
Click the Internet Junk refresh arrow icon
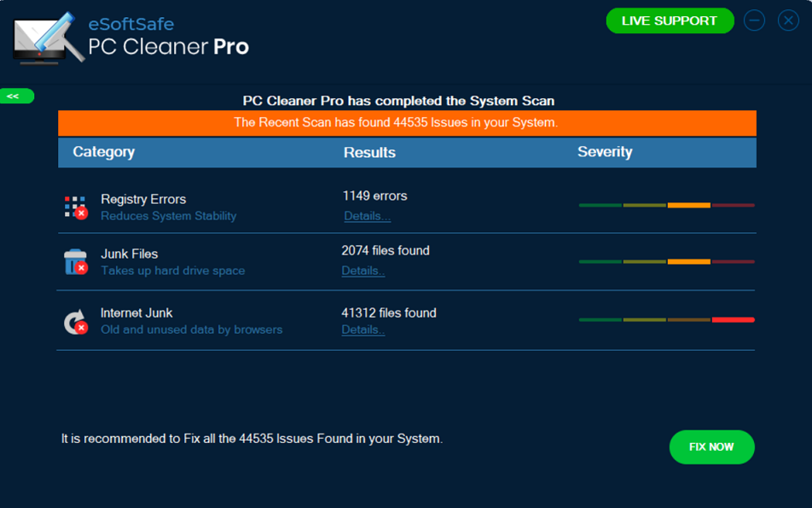coord(75,321)
